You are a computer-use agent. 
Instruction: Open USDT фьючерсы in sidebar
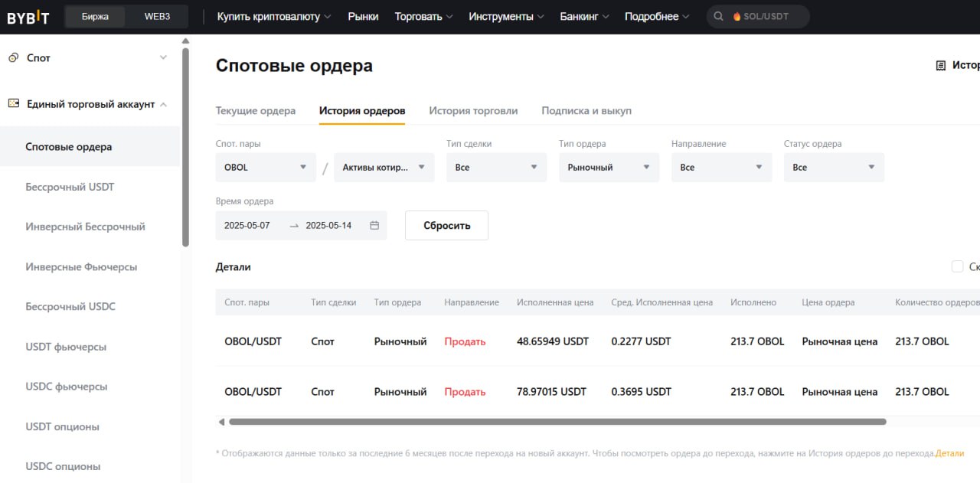coord(66,347)
